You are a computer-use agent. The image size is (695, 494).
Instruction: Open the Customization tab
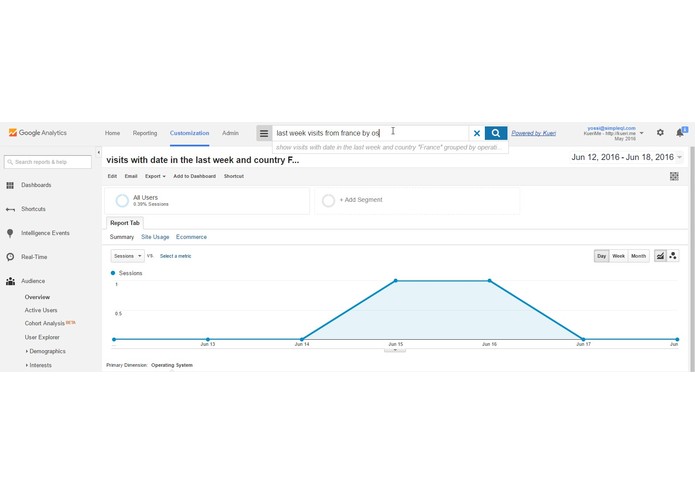[x=189, y=133]
